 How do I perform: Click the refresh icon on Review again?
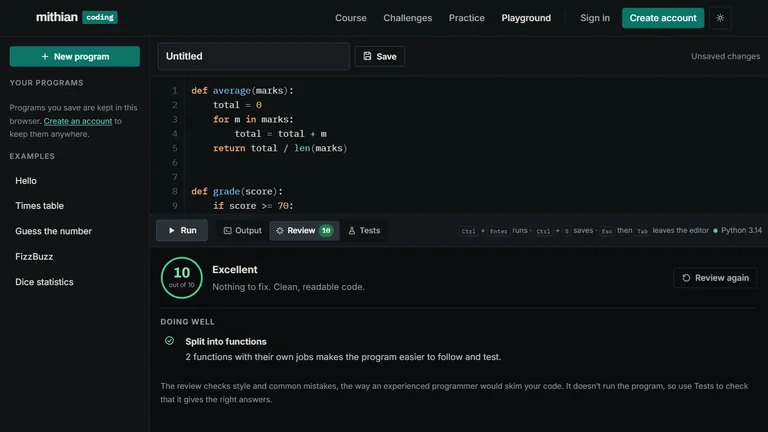(686, 278)
